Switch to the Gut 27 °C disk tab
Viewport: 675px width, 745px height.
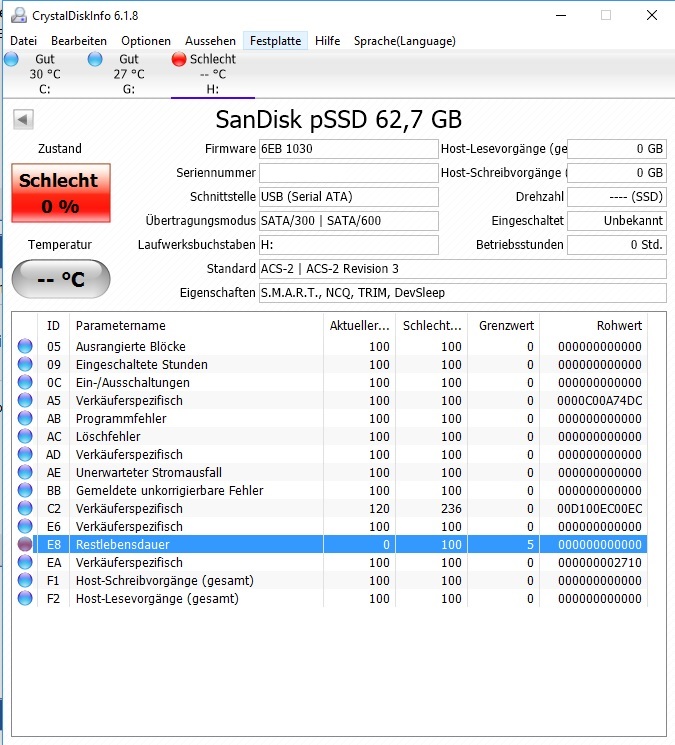click(129, 74)
